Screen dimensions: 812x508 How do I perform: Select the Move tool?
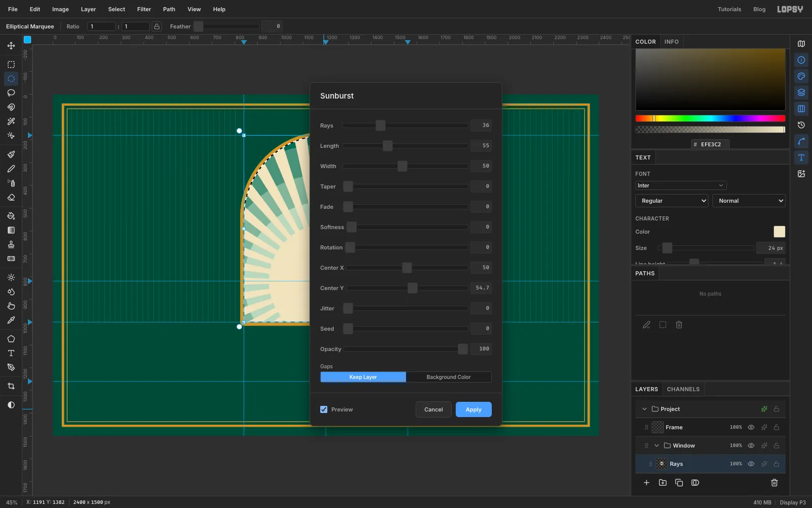click(x=11, y=46)
